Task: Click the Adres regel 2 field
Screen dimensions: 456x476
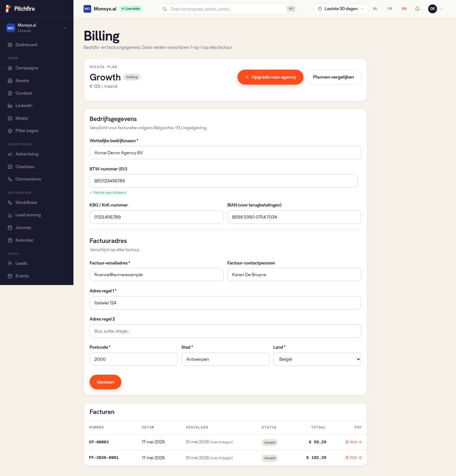Action: [x=225, y=331]
